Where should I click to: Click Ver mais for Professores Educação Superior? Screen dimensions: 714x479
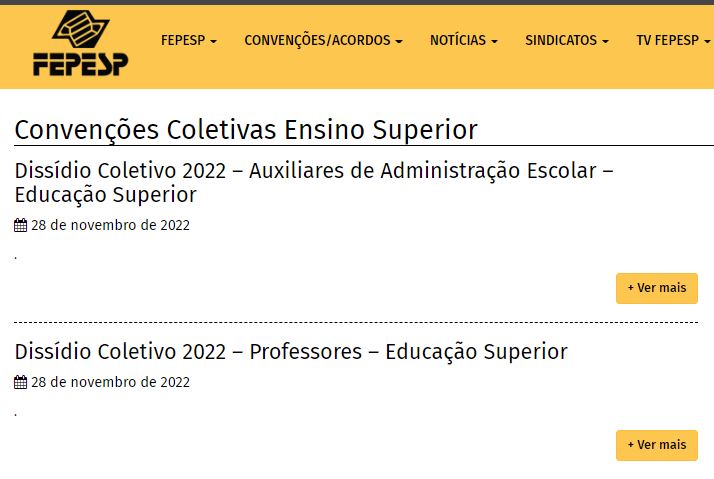[x=656, y=445]
